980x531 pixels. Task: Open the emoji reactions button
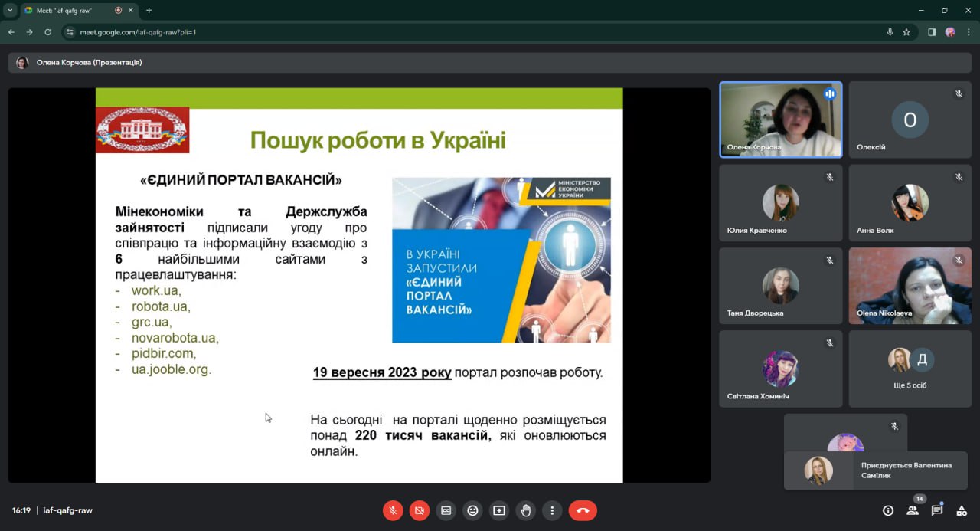472,510
